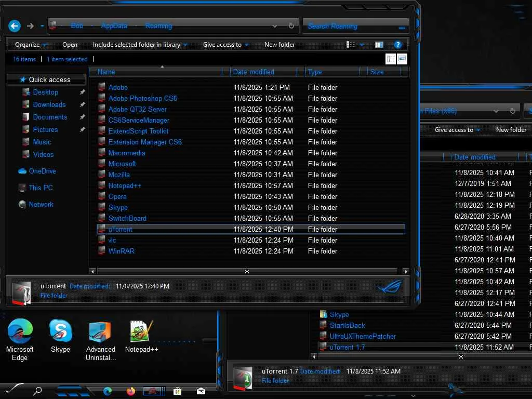The height and width of the screenshot is (399, 532).
Task: Click Roaming in the address breadcrumb
Action: click(158, 26)
